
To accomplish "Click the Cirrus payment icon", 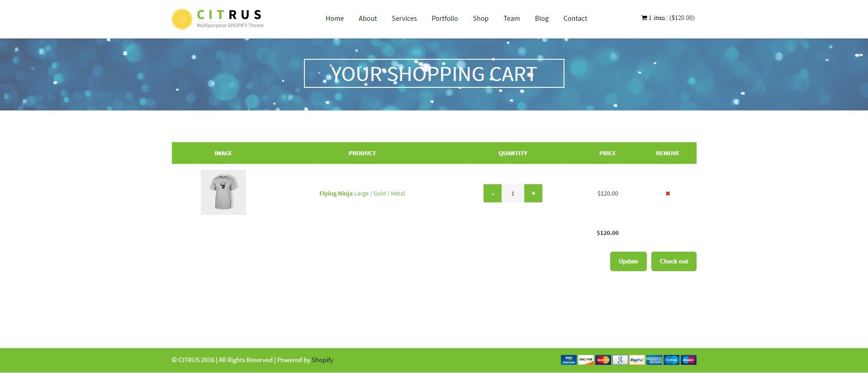I will click(x=671, y=360).
